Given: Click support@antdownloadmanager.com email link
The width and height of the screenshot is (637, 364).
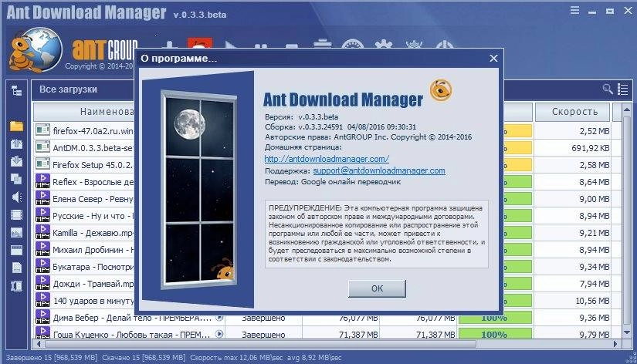Looking at the screenshot, I should (379, 171).
